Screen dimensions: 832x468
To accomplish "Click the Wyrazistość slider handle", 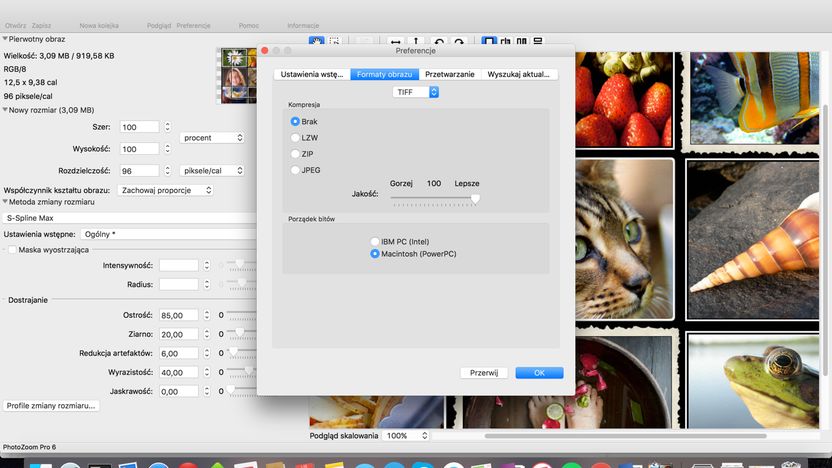I will pyautogui.click(x=248, y=371).
